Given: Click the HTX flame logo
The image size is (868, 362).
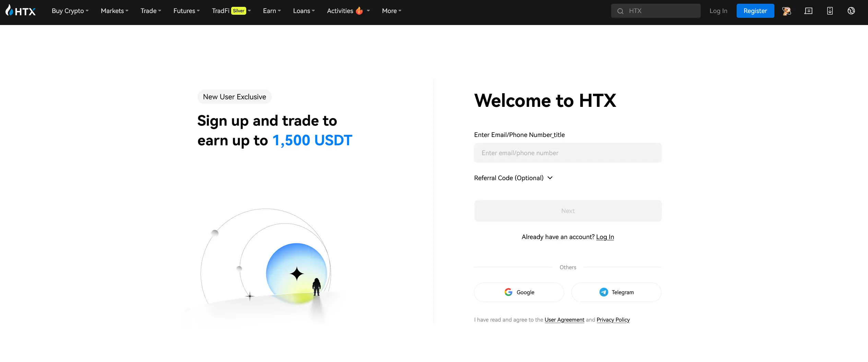Looking at the screenshot, I should point(21,11).
